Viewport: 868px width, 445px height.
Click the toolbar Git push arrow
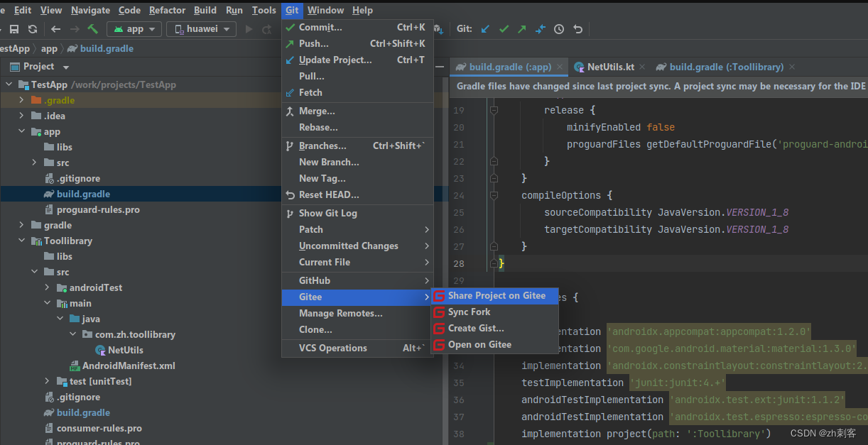[x=522, y=29]
